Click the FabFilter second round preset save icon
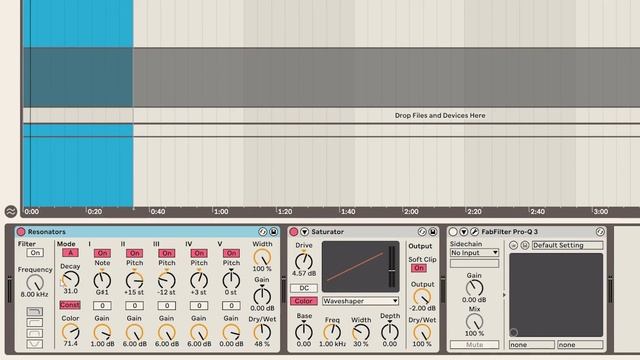Image resolution: width=640 pixels, height=360 pixels. click(524, 245)
